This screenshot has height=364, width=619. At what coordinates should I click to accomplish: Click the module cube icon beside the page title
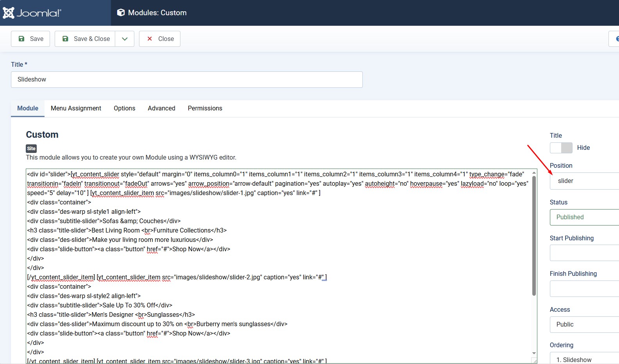[121, 13]
